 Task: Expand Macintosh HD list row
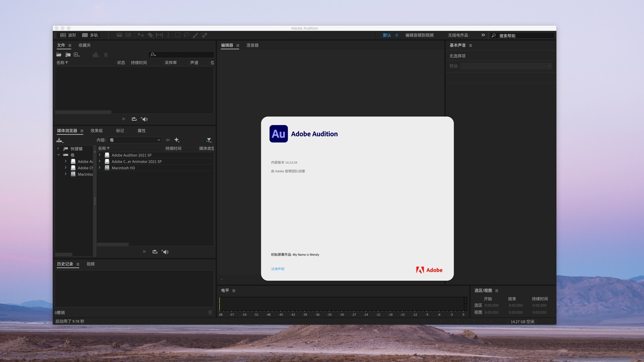[x=100, y=168]
